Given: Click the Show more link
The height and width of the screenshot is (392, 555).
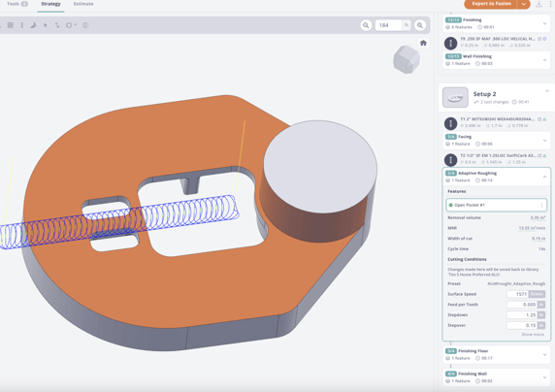Looking at the screenshot, I should click(533, 335).
